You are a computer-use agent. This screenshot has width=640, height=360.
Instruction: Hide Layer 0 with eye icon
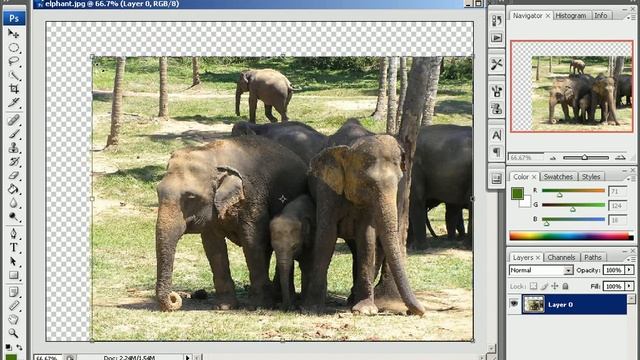coord(514,304)
